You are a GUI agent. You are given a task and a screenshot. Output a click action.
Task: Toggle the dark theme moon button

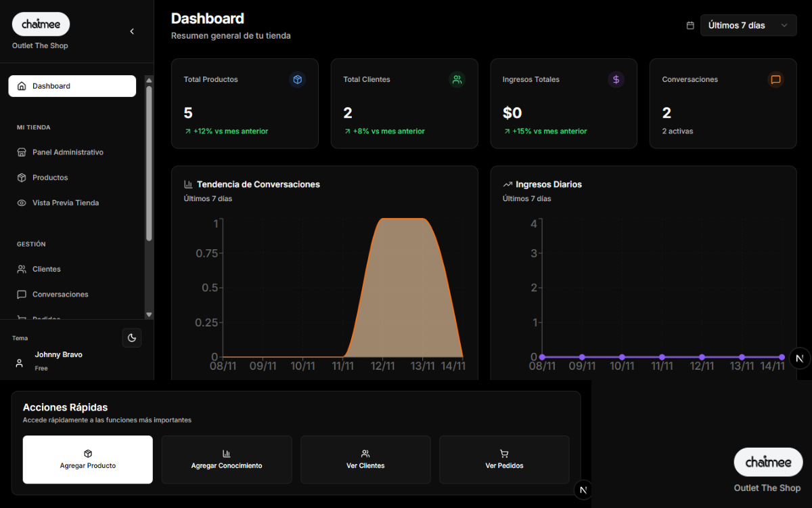click(131, 337)
